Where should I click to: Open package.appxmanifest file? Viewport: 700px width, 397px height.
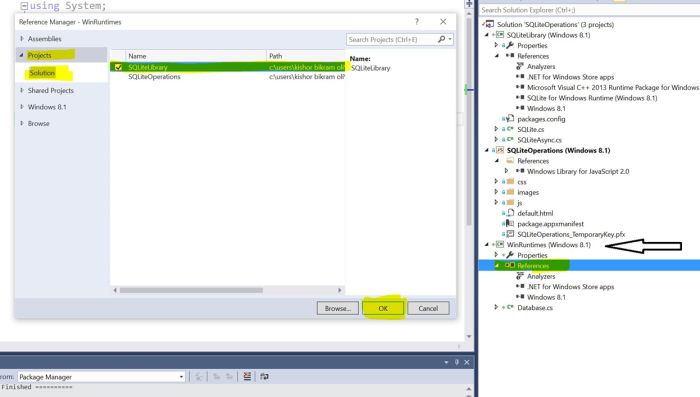(x=550, y=224)
